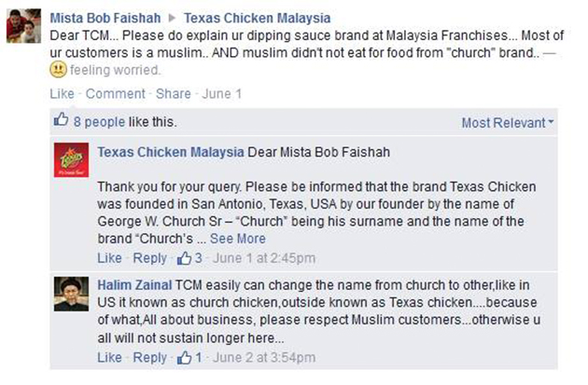This screenshot has height=385, width=588.
Task: Open Mista Bob Faishah profile link
Action: 105,18
